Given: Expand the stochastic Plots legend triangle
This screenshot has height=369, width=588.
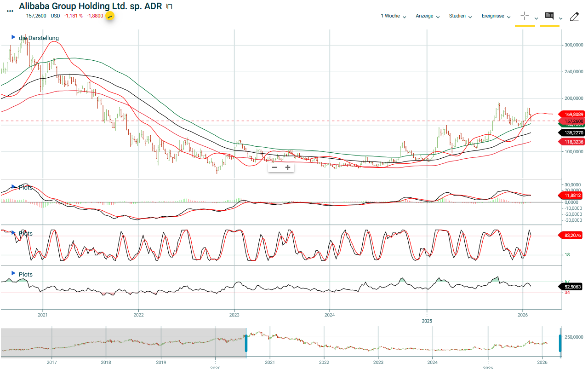Looking at the screenshot, I should coord(13,233).
